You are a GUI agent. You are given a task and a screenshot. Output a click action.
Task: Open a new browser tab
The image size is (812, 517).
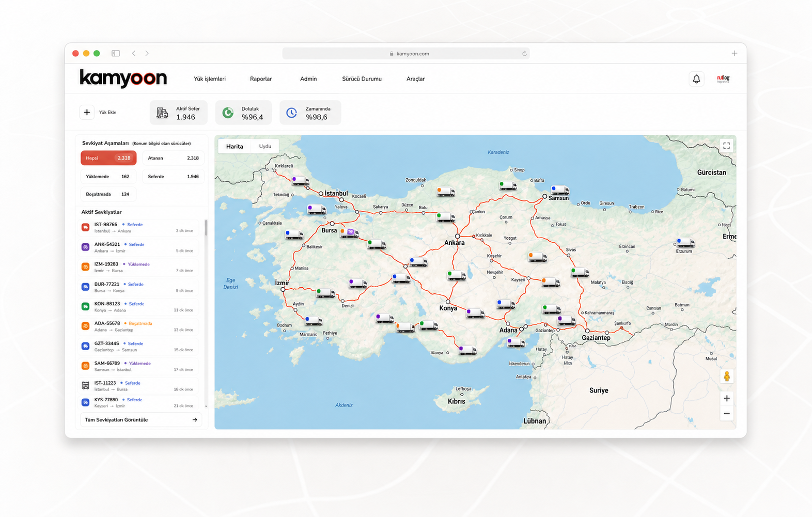(x=735, y=53)
